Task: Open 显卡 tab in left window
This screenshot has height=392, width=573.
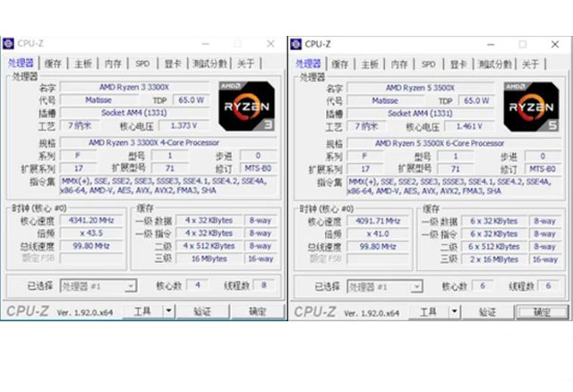Action: [x=173, y=64]
